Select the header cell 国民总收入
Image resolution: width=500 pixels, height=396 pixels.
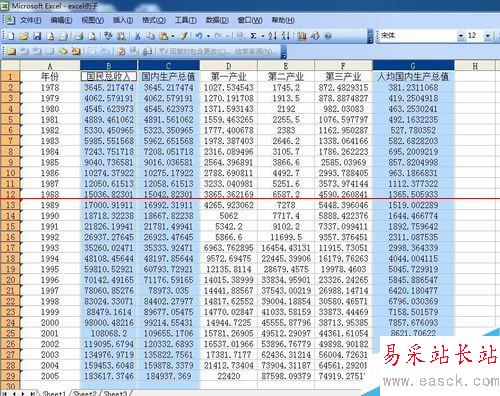(109, 77)
